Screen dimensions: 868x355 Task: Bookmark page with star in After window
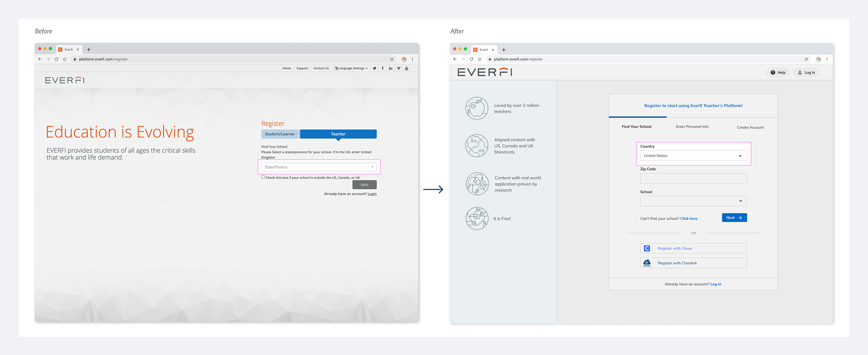tap(806, 59)
